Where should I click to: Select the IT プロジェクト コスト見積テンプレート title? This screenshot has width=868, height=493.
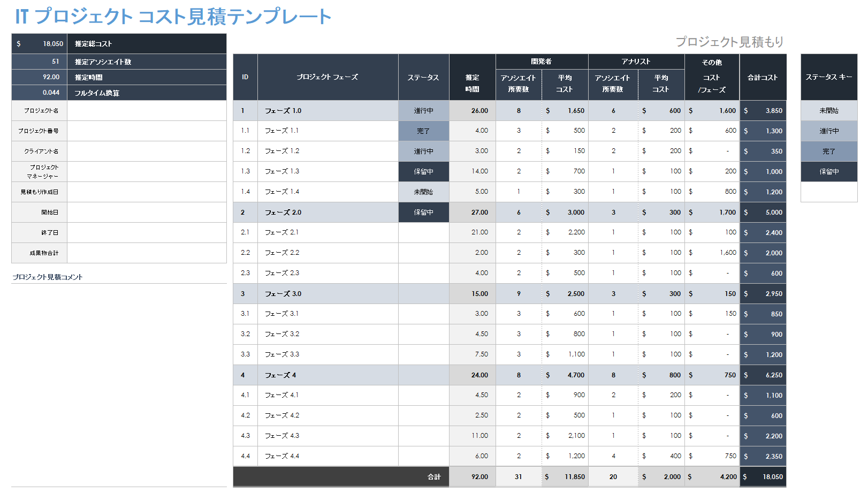coord(173,17)
